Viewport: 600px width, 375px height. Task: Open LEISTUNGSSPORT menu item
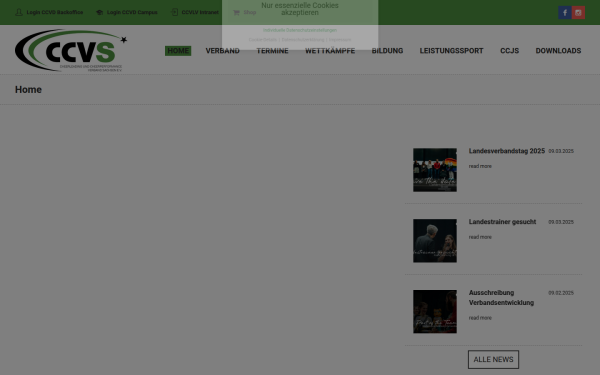point(452,51)
